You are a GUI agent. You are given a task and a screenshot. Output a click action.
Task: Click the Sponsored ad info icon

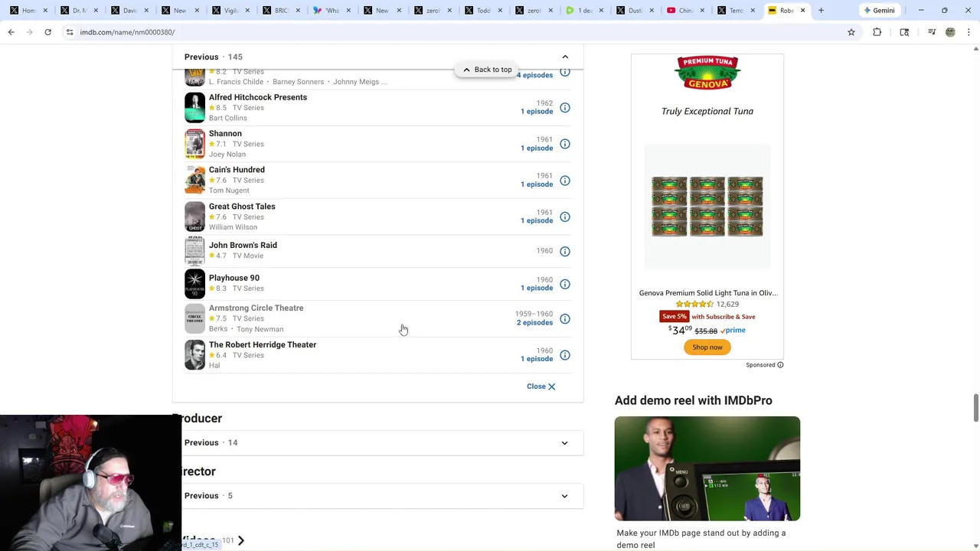click(x=780, y=365)
